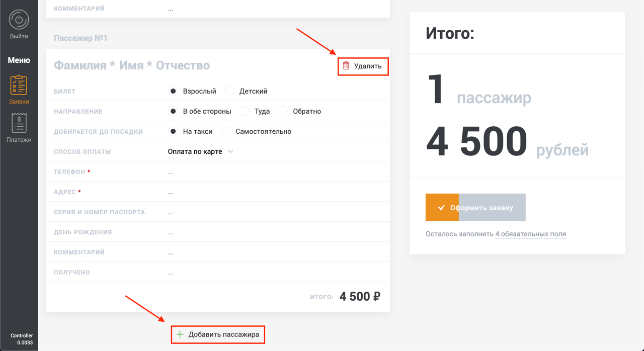Select the Обратно direction option
Viewport: 644px width, 351px height.
pos(283,112)
